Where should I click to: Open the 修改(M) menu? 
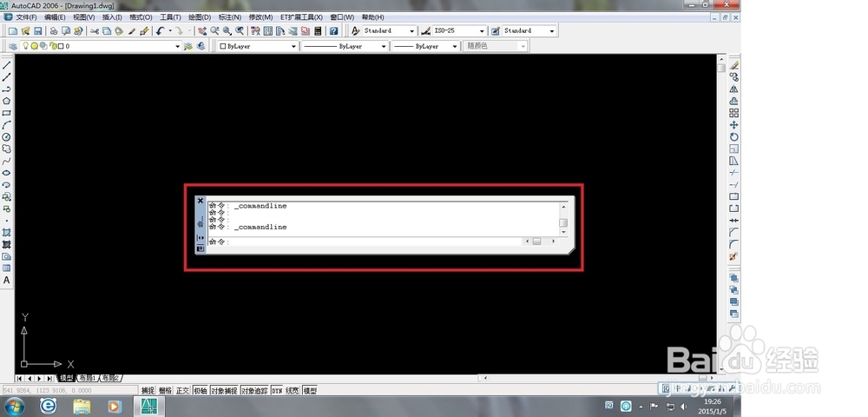(x=260, y=17)
